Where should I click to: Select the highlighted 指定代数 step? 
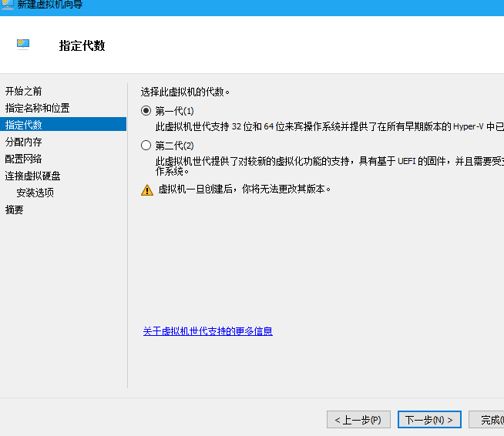point(63,125)
